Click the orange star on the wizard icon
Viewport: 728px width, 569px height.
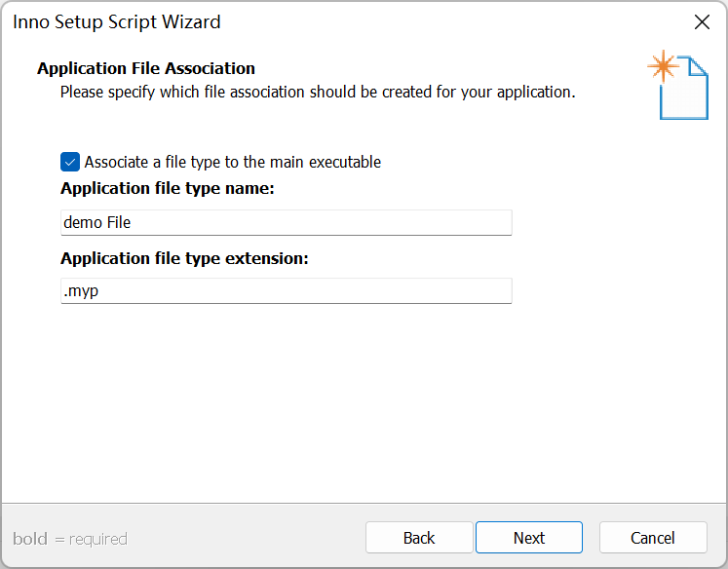(664, 66)
